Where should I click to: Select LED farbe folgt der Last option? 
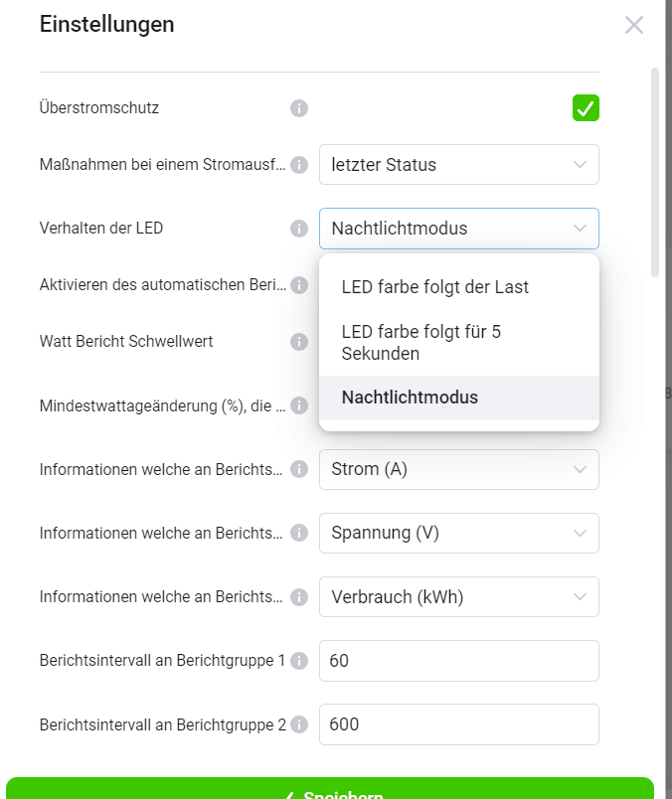(435, 287)
